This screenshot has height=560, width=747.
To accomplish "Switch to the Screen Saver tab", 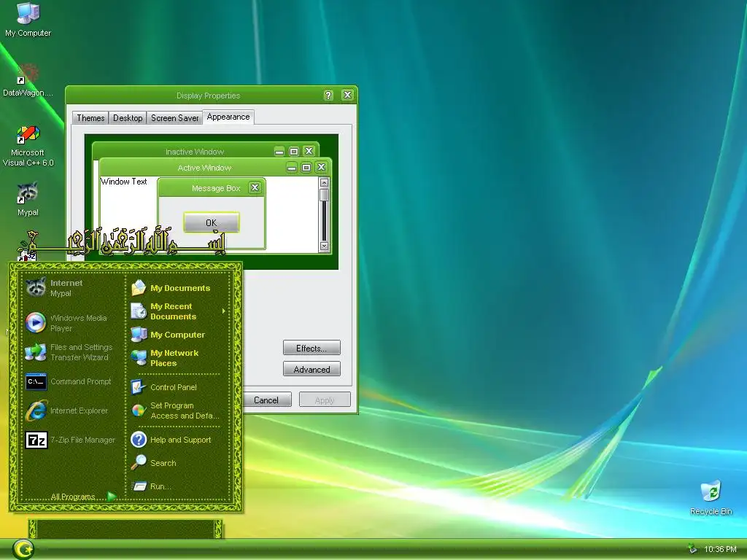I will 174,118.
